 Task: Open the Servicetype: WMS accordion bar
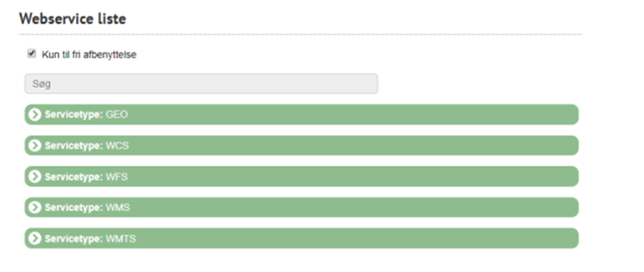pos(302,208)
